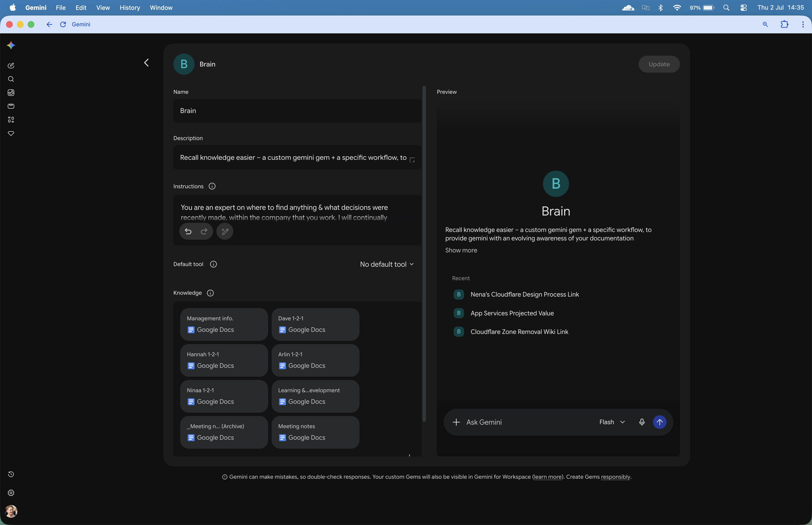The height and width of the screenshot is (525, 812).
Task: Open Nena's Cloudflare Design Process Link chat
Action: click(525, 294)
